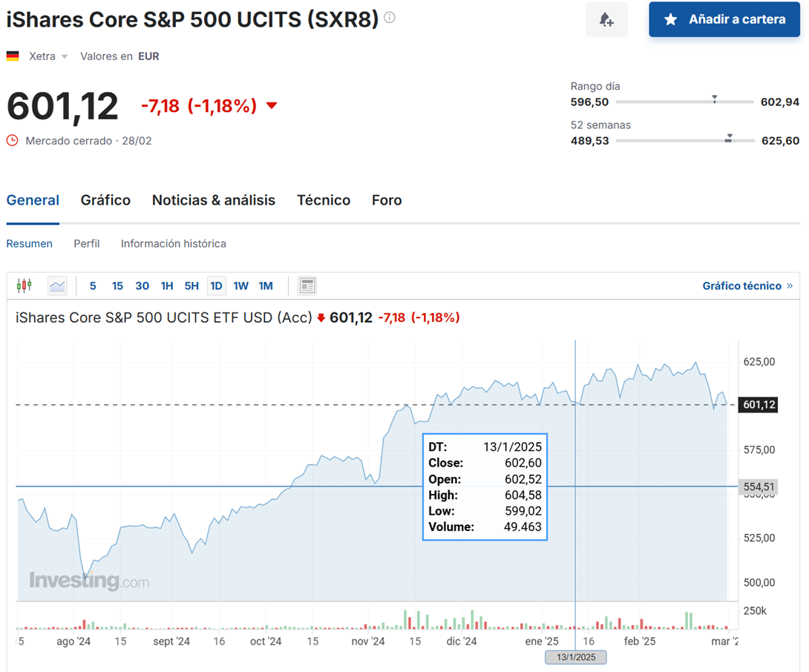Image resolution: width=809 pixels, height=672 pixels.
Task: Click the day low value 596,50
Action: (590, 102)
